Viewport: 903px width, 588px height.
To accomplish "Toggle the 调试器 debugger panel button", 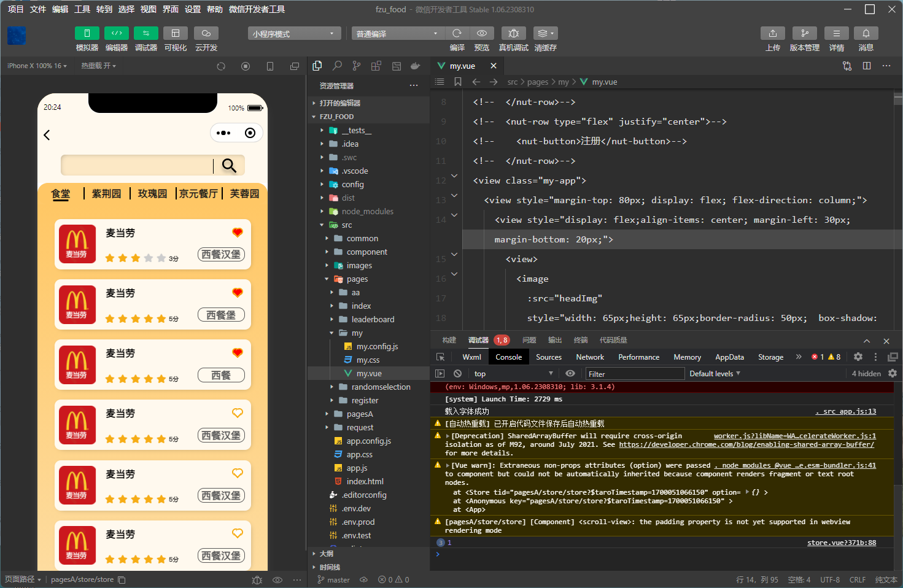I will pyautogui.click(x=145, y=33).
